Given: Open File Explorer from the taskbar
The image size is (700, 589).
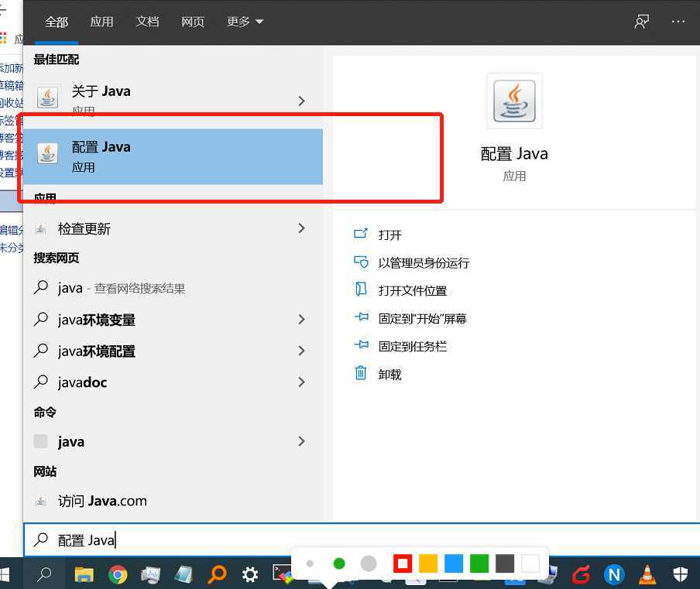Looking at the screenshot, I should [84, 575].
